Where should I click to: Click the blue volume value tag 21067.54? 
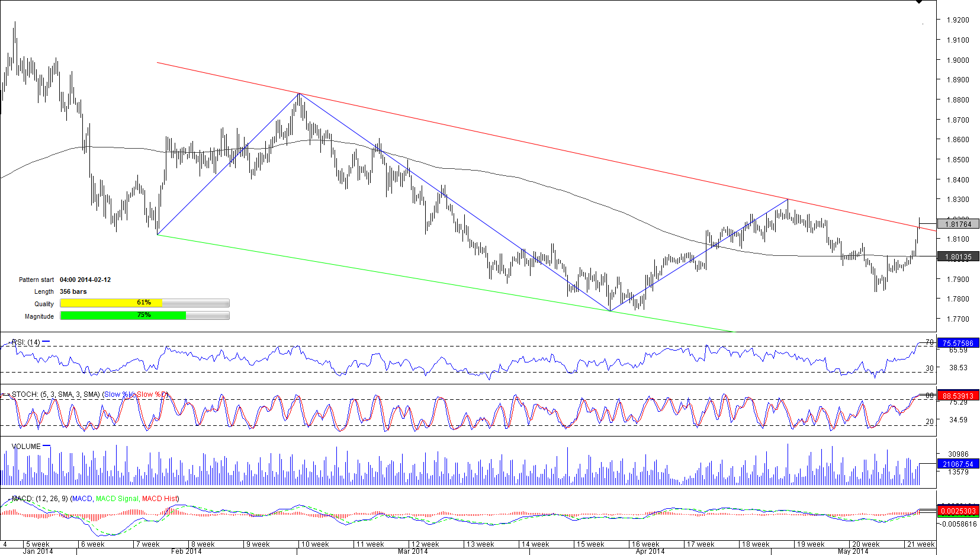click(x=958, y=464)
